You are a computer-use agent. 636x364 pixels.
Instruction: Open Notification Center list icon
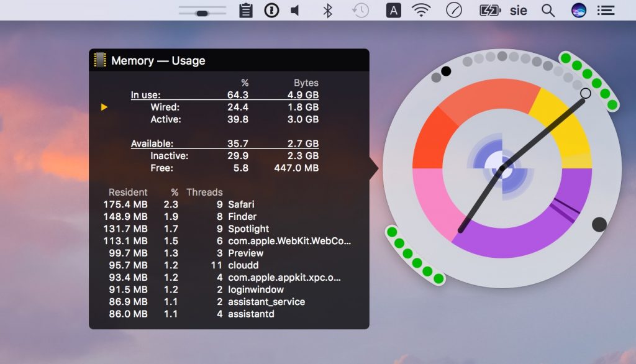606,11
